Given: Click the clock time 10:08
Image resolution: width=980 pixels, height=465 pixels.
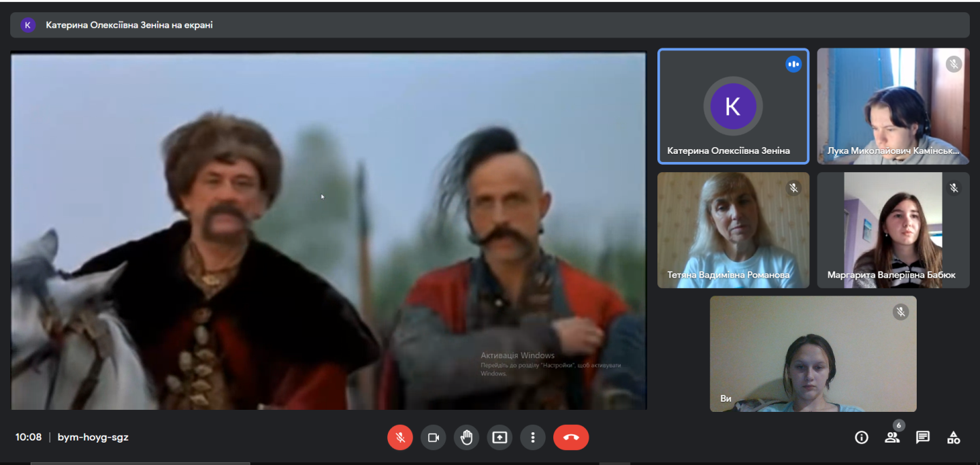Looking at the screenshot, I should [29, 438].
